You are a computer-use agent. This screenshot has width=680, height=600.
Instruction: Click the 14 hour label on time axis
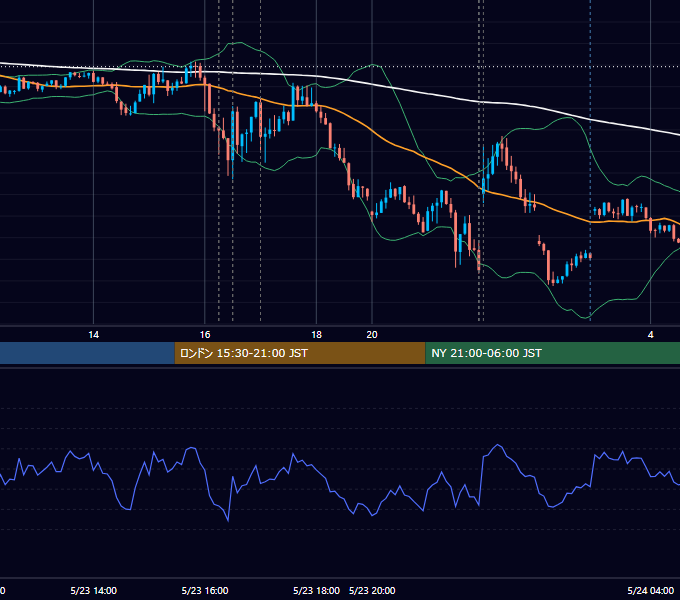93,335
